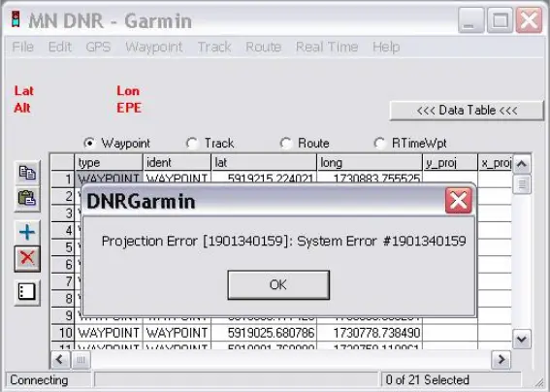Open the Waypoint menu
The height and width of the screenshot is (392, 550).
pyautogui.click(x=154, y=47)
